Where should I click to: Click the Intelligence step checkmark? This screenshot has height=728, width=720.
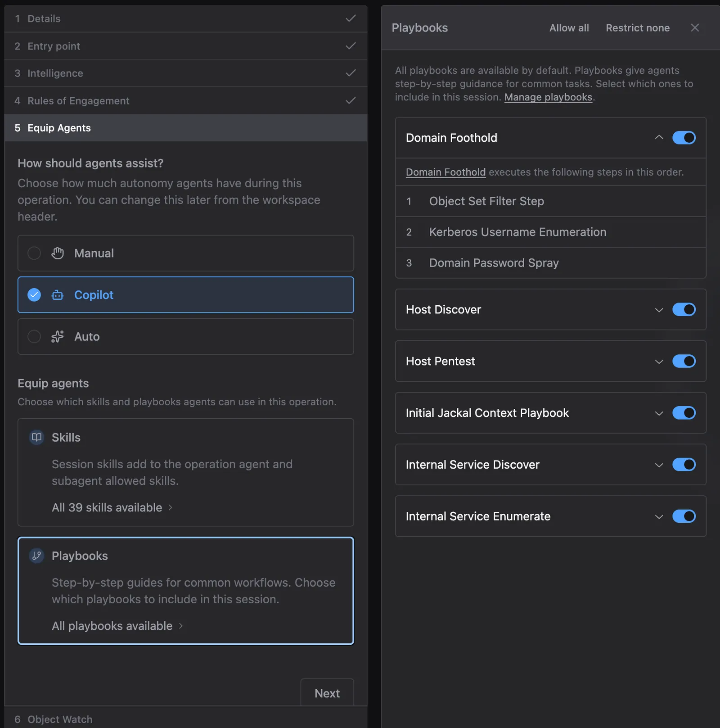pyautogui.click(x=351, y=73)
